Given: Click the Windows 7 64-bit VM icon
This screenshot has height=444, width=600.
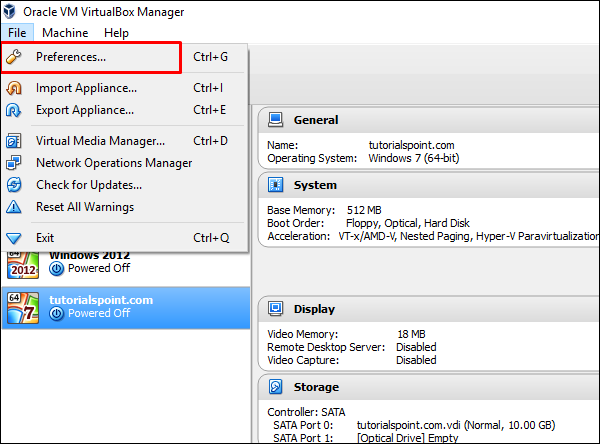Looking at the screenshot, I should click(22, 306).
